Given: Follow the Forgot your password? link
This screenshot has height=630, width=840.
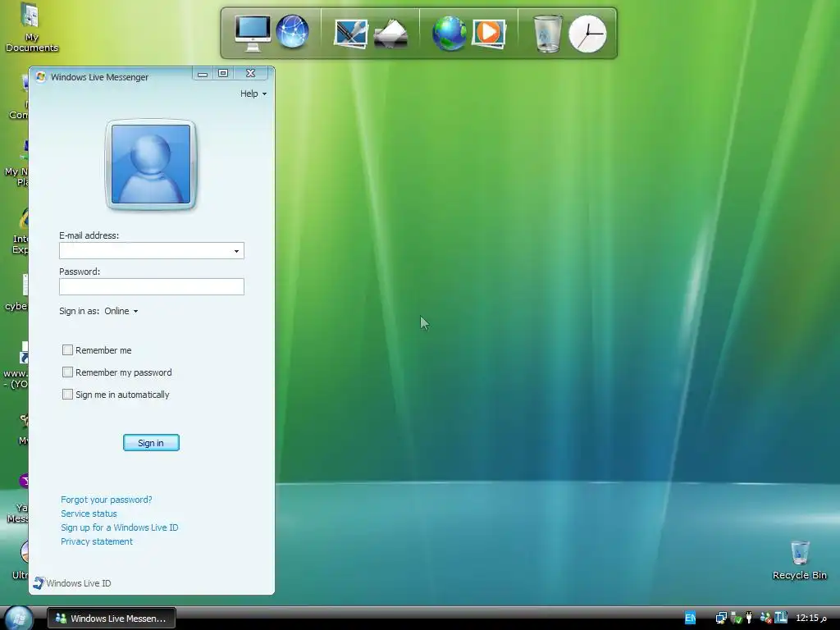Looking at the screenshot, I should tap(107, 500).
